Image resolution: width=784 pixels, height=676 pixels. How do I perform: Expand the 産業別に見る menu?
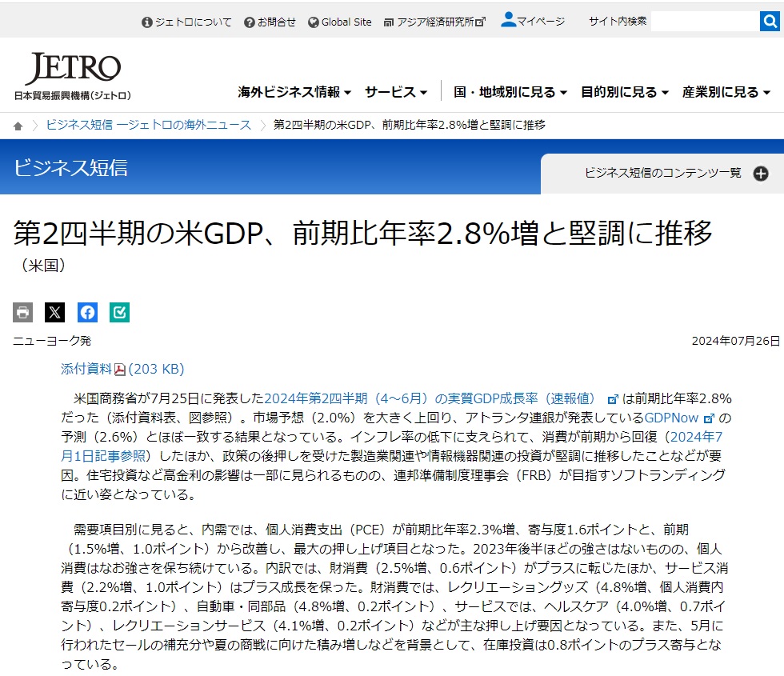click(726, 92)
